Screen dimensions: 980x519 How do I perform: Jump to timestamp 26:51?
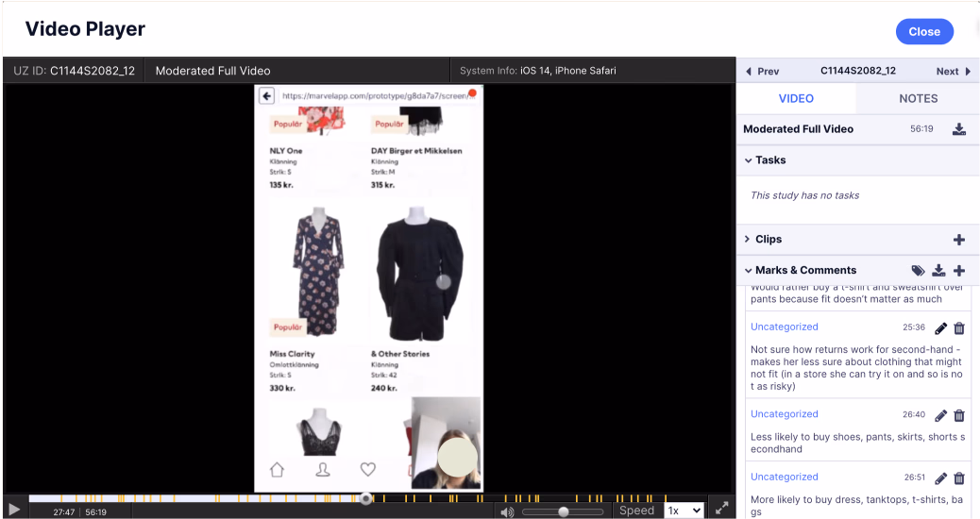click(914, 477)
